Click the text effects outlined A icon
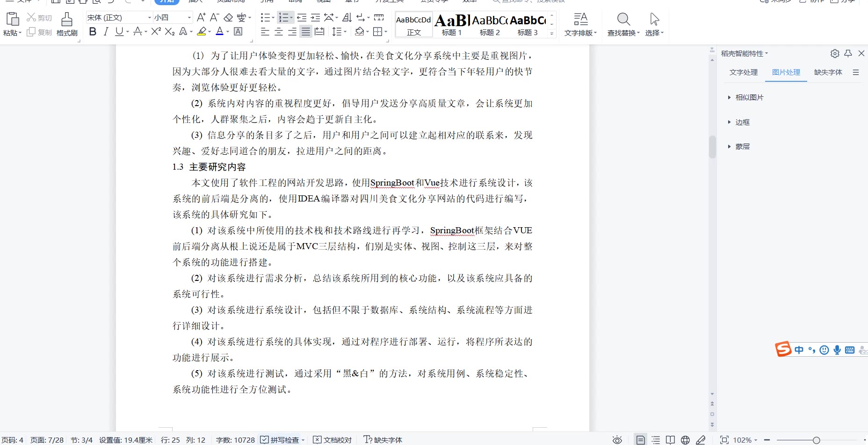This screenshot has height=445, width=868. [x=183, y=31]
